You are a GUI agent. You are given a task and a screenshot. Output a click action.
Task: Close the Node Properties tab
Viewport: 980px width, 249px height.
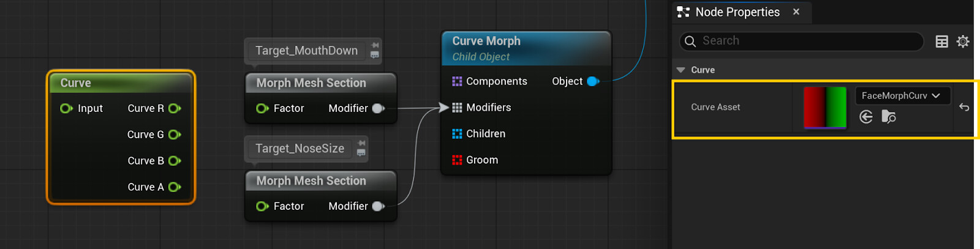796,12
